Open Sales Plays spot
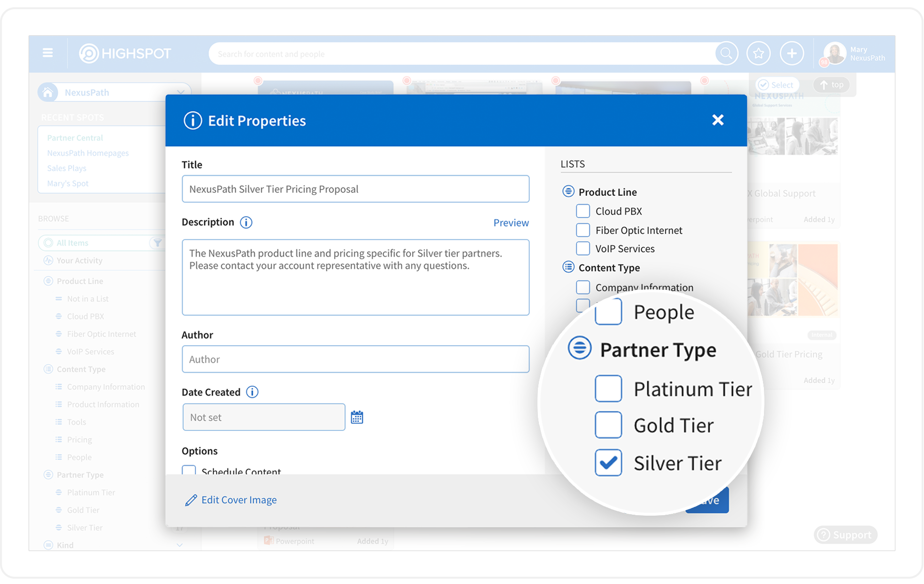Screen dimensions: 924x584 [x=66, y=168]
